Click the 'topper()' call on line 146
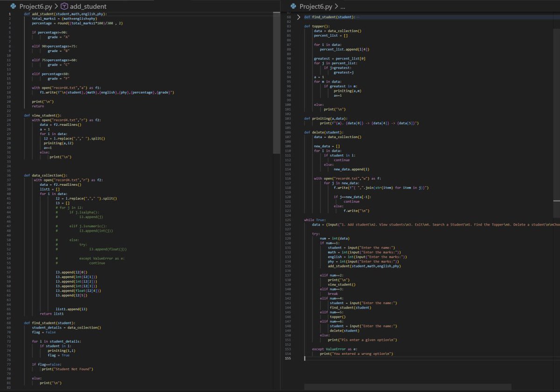Viewport: 560px width, 392px height. pyautogui.click(x=338, y=317)
